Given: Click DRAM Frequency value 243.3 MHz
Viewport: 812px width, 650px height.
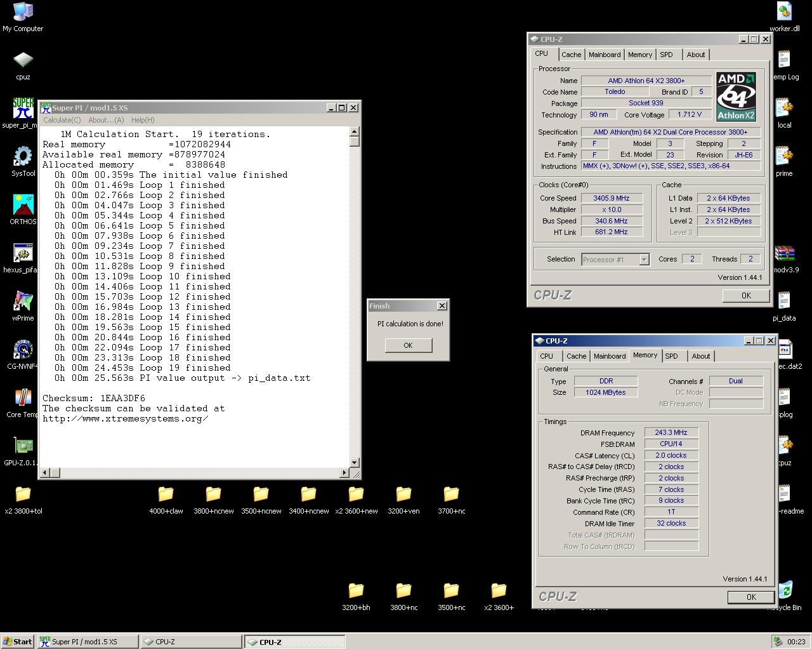Looking at the screenshot, I should (671, 432).
